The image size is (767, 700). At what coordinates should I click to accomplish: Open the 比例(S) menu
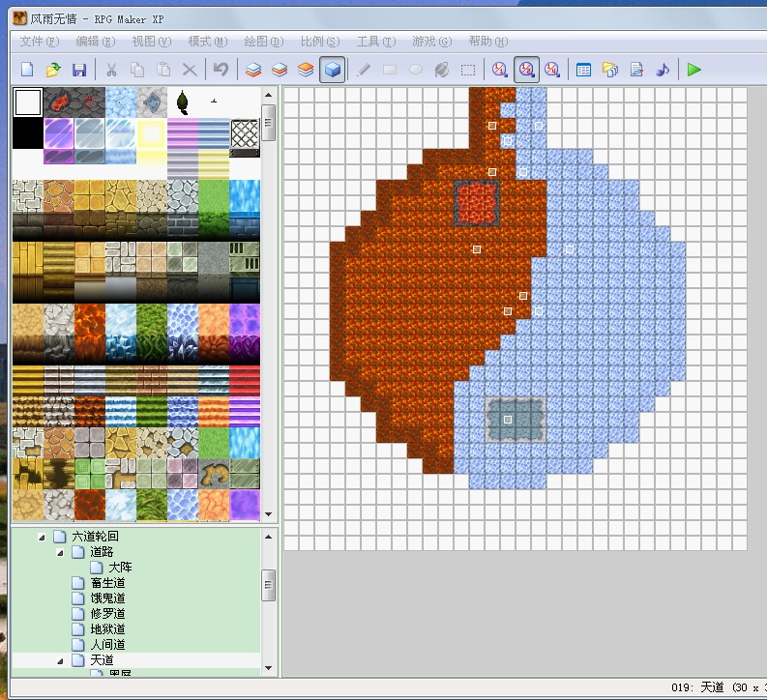coord(320,42)
